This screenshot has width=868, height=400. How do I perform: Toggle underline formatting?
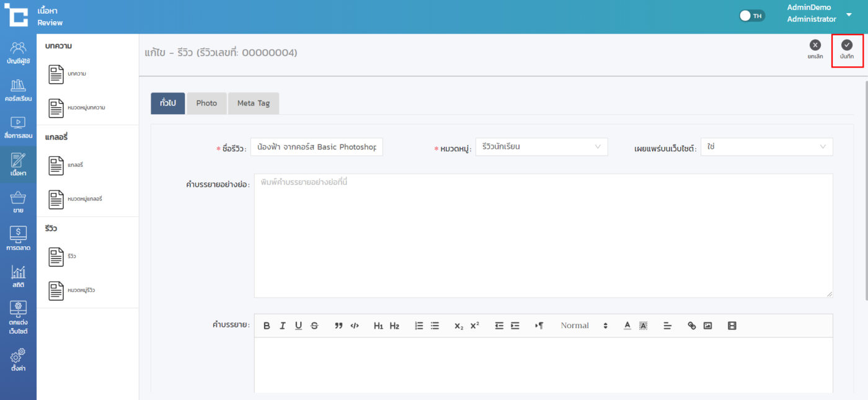click(x=298, y=326)
